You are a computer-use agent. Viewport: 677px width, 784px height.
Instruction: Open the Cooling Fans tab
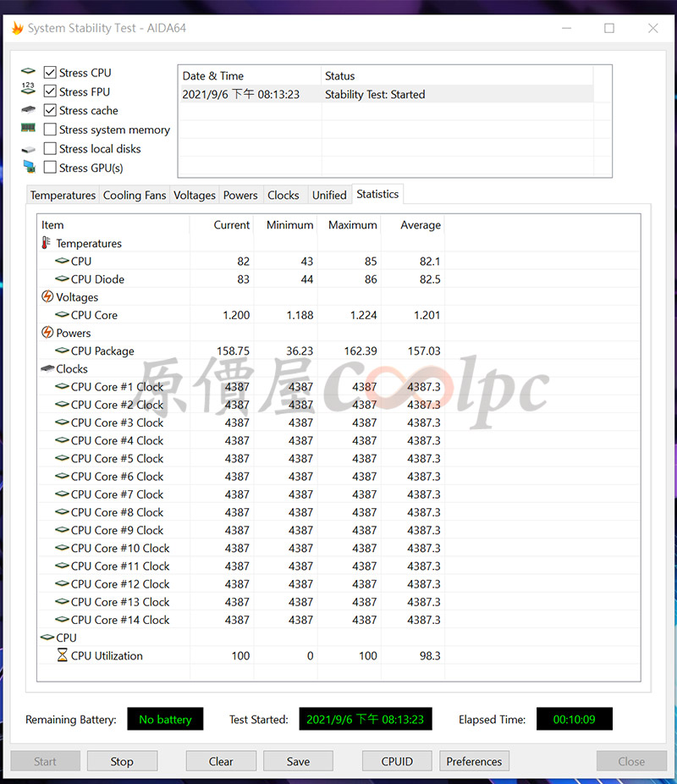135,195
